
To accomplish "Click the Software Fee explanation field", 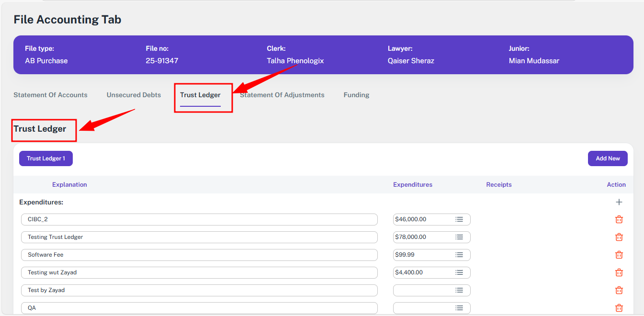I will click(x=199, y=255).
